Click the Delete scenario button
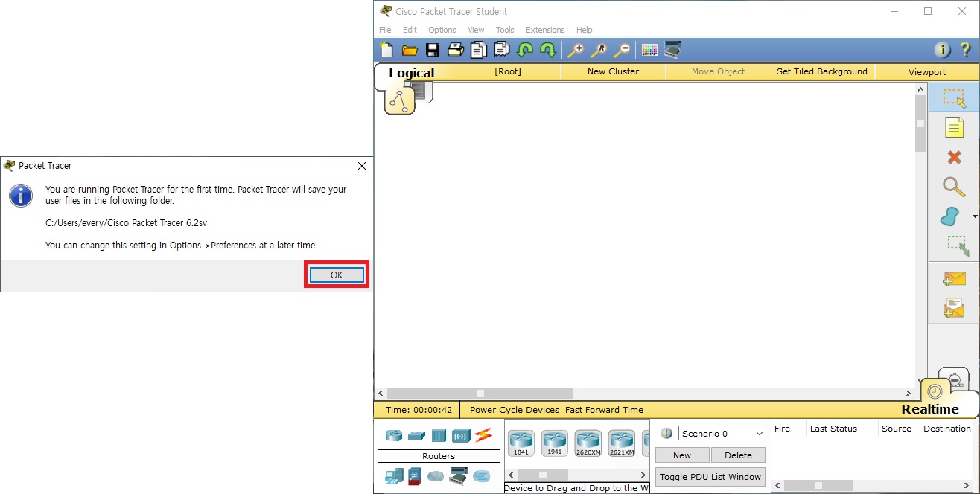Image resolution: width=980 pixels, height=494 pixels. pos(738,455)
